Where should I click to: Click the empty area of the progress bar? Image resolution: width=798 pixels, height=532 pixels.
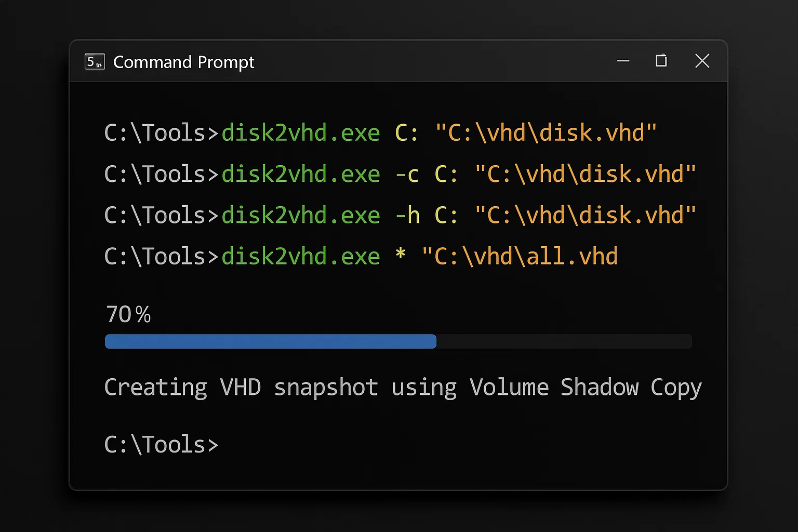point(561,341)
